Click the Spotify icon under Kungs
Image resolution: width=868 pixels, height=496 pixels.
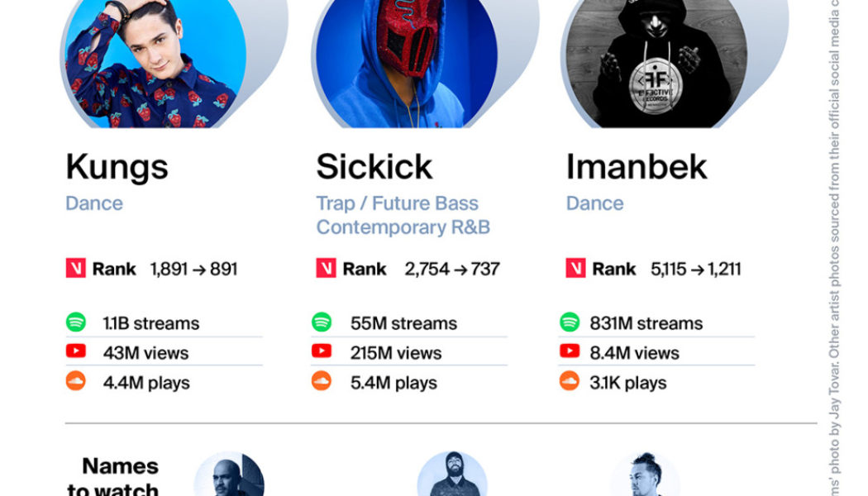click(x=76, y=322)
